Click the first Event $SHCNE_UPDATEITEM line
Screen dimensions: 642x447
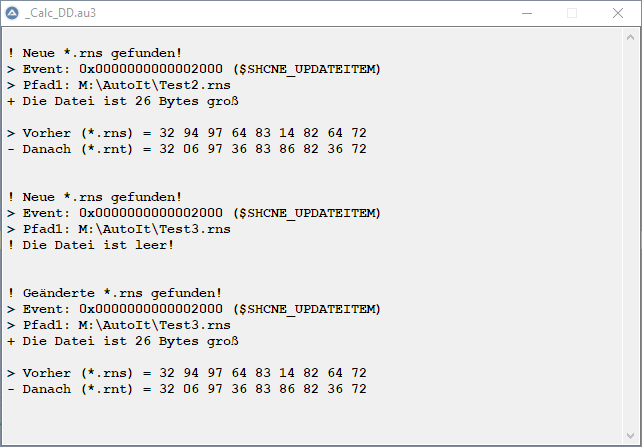(x=194, y=69)
